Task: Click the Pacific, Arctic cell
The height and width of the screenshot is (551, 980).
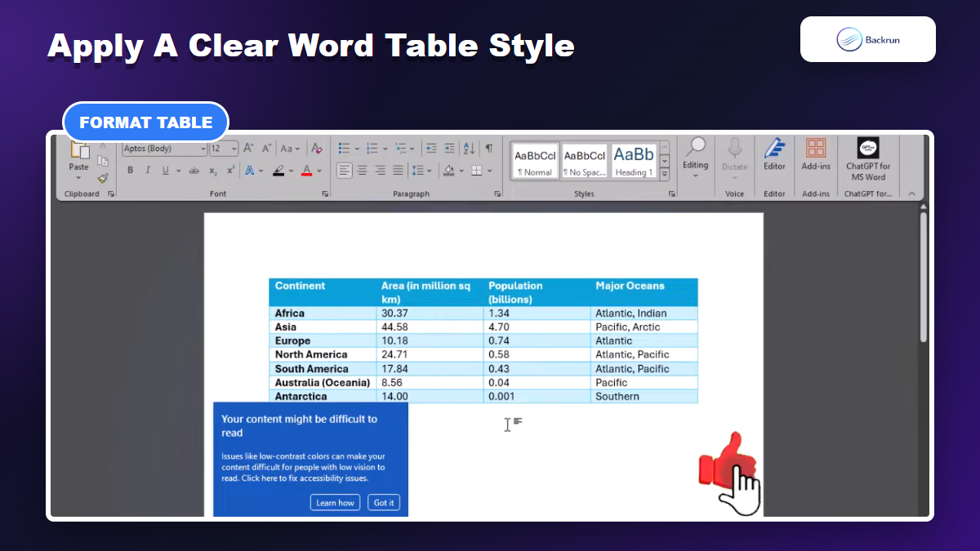Action: [x=644, y=327]
